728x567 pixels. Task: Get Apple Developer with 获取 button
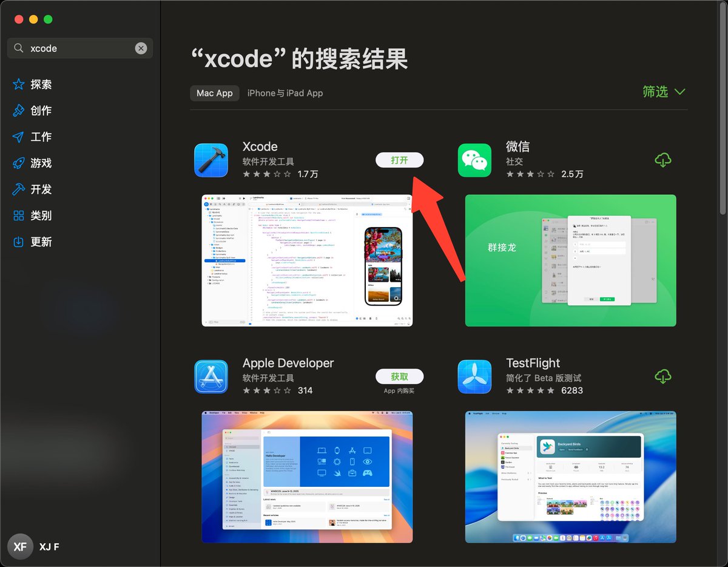(399, 376)
